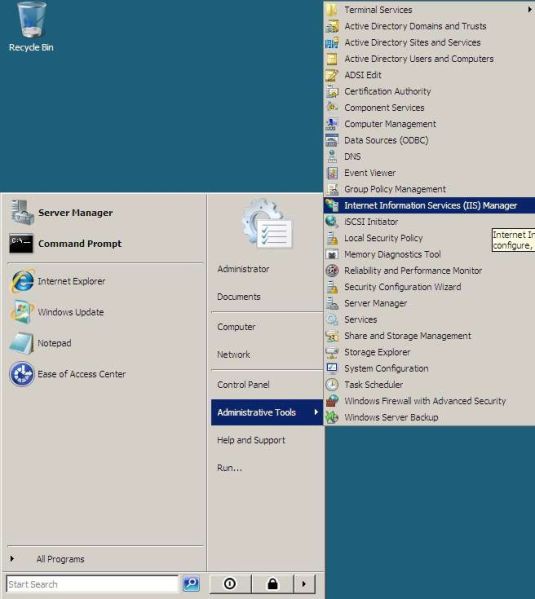535x599 pixels.
Task: Select Network in the Start menu
Action: pyautogui.click(x=233, y=355)
